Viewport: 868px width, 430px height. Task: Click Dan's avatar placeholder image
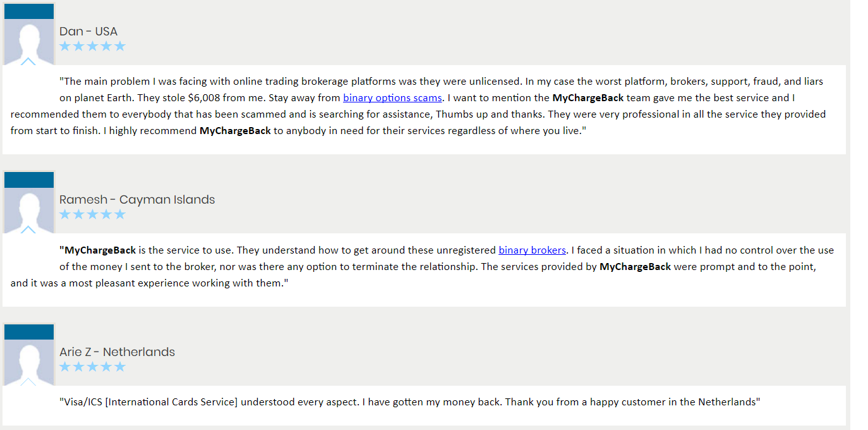(29, 42)
